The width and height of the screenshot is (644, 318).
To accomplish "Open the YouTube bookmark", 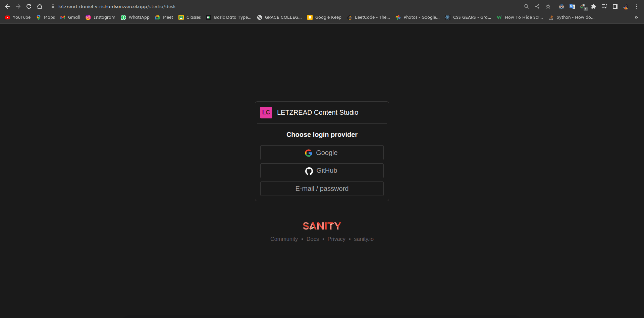I will (x=18, y=17).
